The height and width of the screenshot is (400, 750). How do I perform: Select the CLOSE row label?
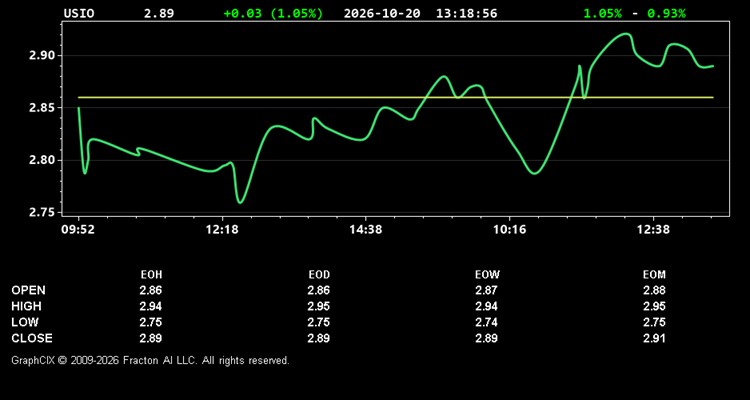(32, 338)
